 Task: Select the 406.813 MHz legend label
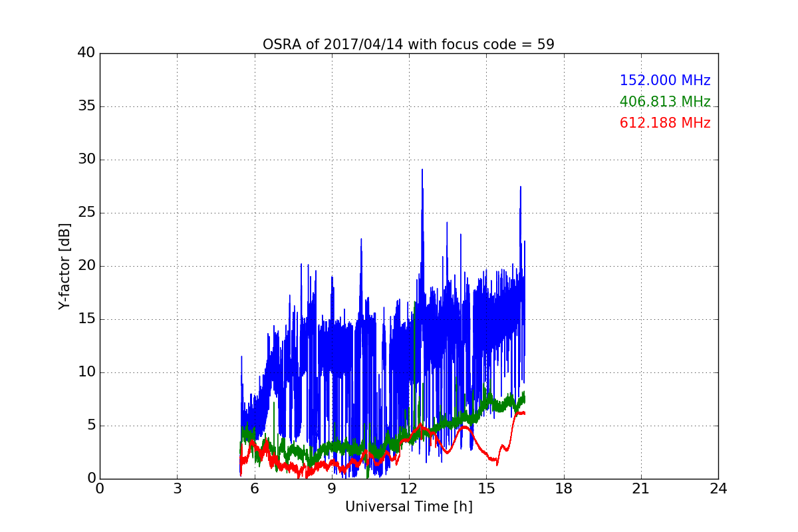pos(665,102)
